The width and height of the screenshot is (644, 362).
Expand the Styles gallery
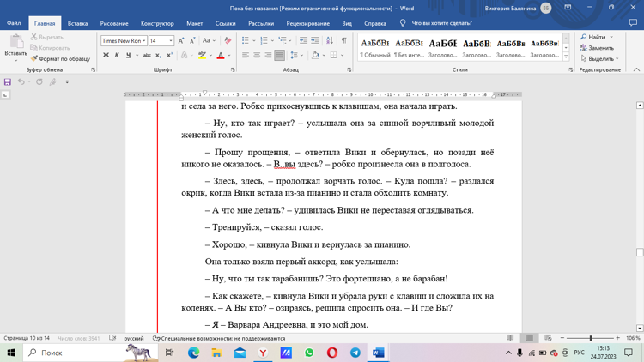566,55
